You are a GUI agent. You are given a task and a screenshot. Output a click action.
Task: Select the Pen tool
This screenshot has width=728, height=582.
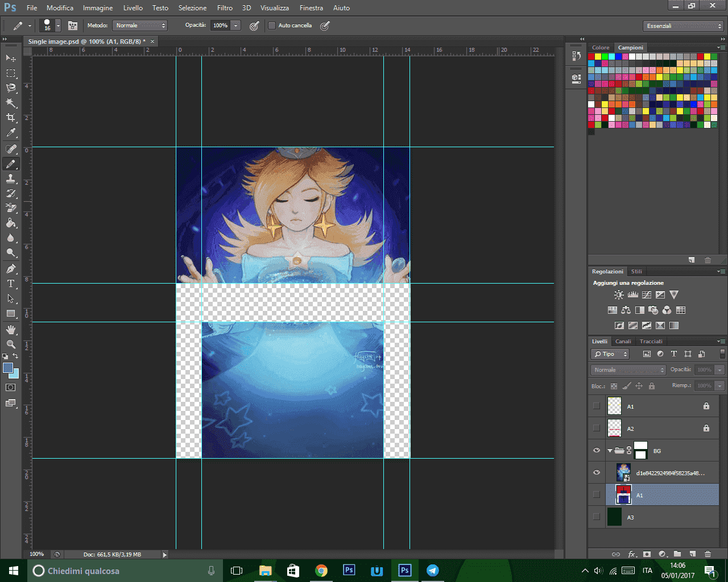11,269
